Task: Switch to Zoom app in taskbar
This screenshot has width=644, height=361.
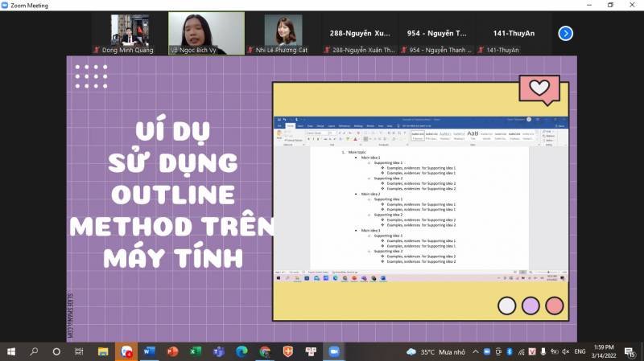Action: 334,351
